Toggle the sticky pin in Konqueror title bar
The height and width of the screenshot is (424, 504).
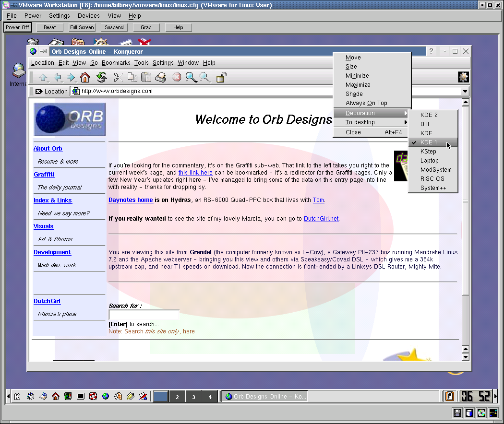point(43,52)
